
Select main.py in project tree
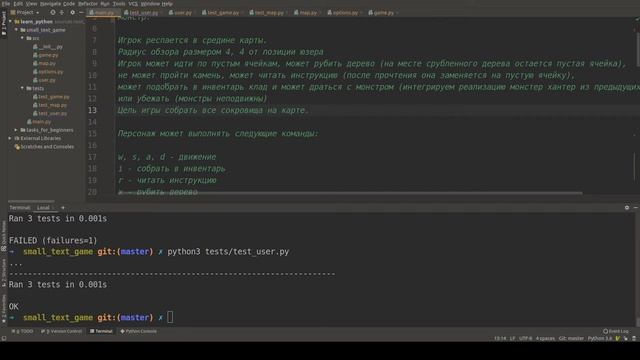[x=39, y=122]
